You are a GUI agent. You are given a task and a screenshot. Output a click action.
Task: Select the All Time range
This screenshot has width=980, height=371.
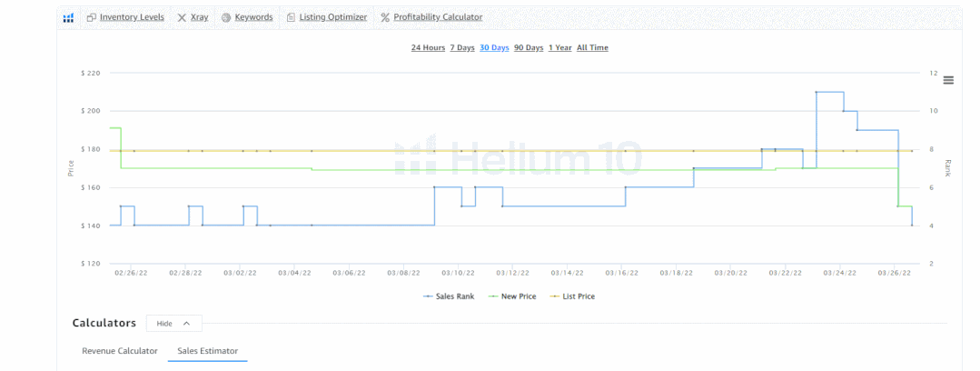tap(592, 47)
